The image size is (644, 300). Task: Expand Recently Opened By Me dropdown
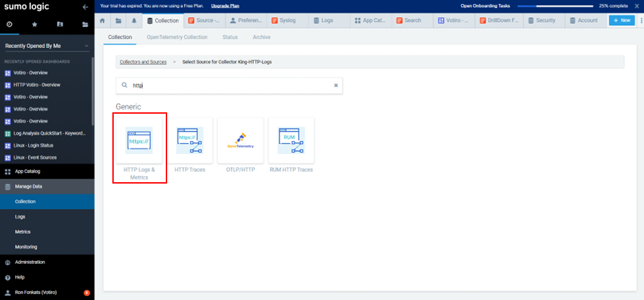point(47,46)
